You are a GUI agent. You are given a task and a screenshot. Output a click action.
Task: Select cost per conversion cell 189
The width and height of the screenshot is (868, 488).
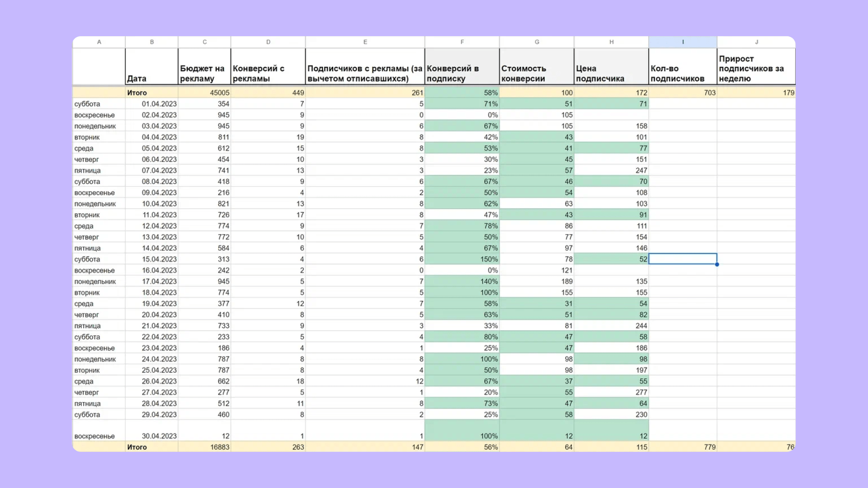[x=537, y=282]
